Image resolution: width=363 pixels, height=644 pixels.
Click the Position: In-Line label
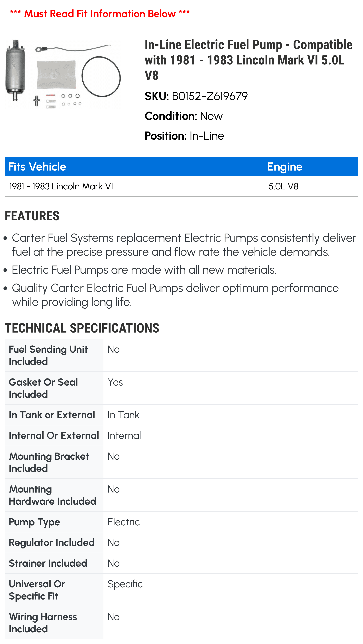(184, 136)
